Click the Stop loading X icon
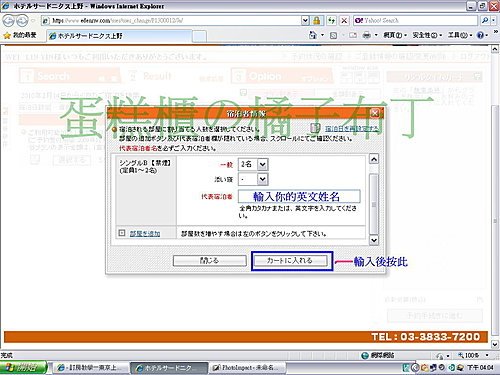 [344, 21]
